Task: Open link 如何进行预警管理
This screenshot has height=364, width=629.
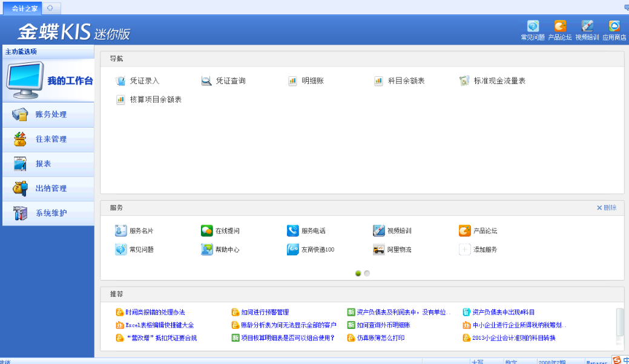Action: click(265, 313)
